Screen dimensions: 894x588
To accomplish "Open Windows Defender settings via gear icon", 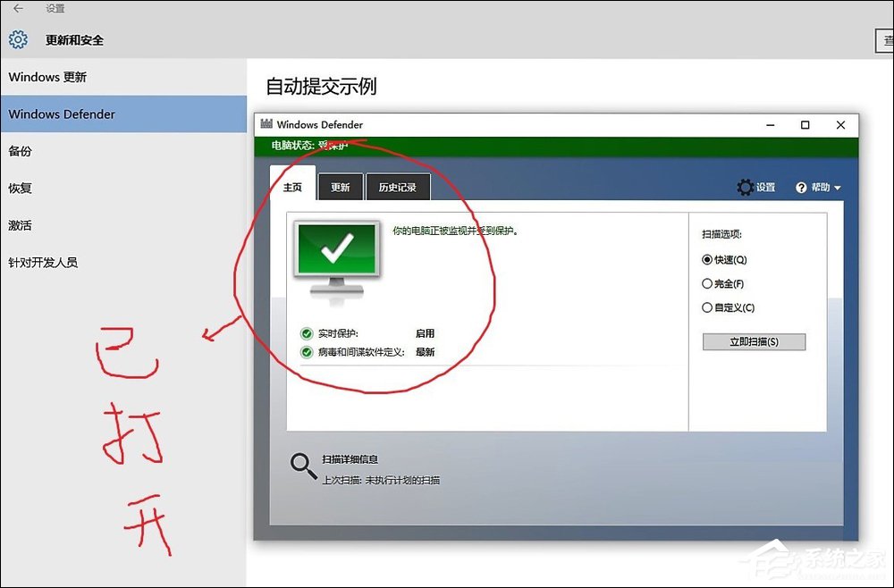I will click(746, 188).
